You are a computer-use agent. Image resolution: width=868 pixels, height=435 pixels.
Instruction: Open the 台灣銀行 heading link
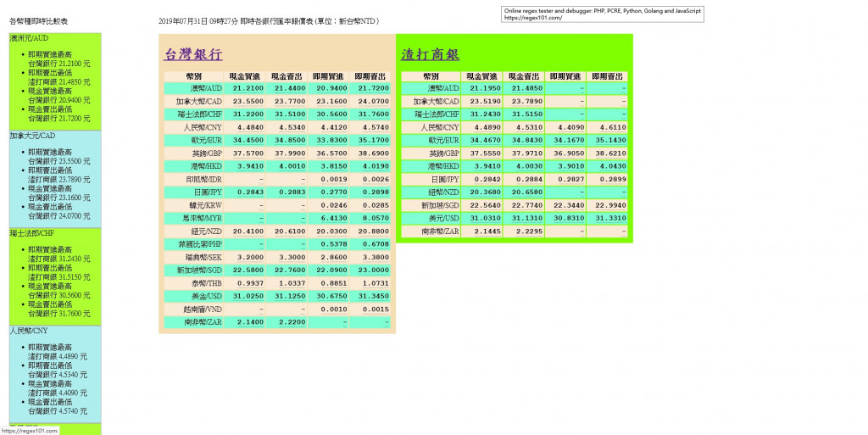(x=193, y=54)
